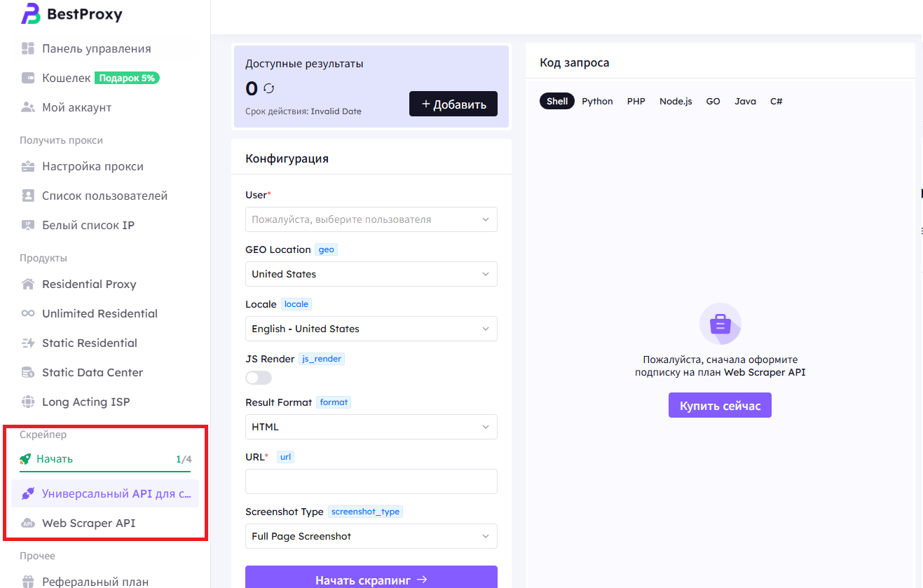Screen dimensions: 923x588
Task: Click the URL input field
Action: (x=371, y=481)
